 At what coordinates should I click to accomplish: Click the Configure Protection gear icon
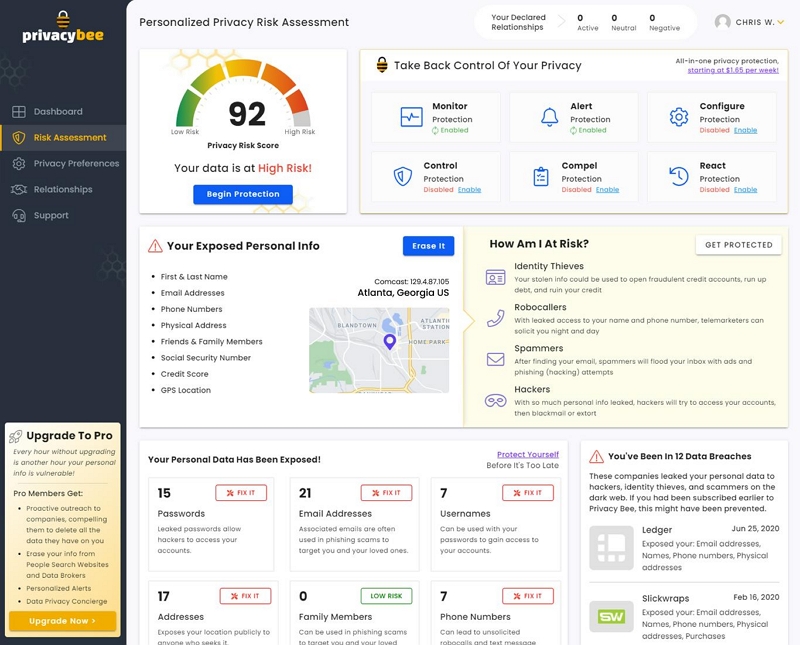point(679,117)
